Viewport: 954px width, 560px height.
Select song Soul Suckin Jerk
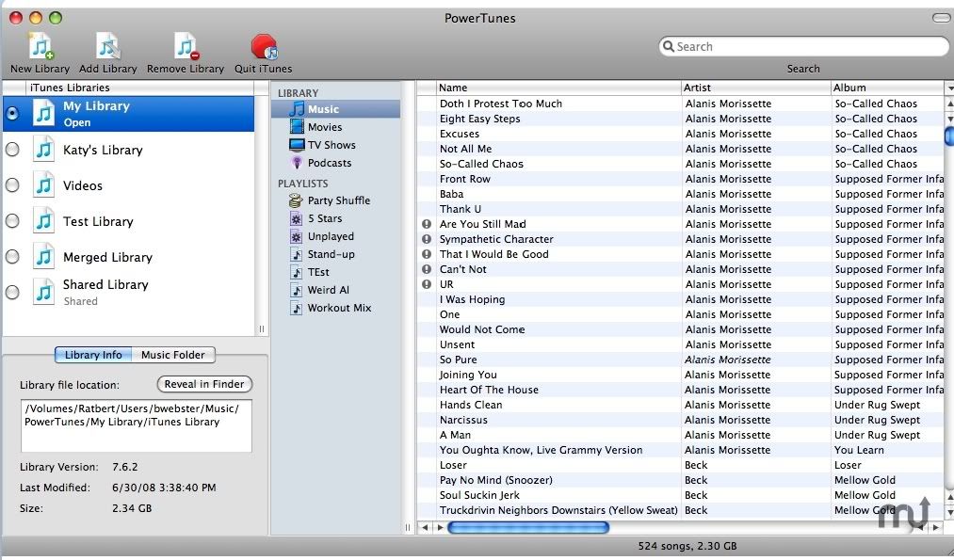coord(479,495)
